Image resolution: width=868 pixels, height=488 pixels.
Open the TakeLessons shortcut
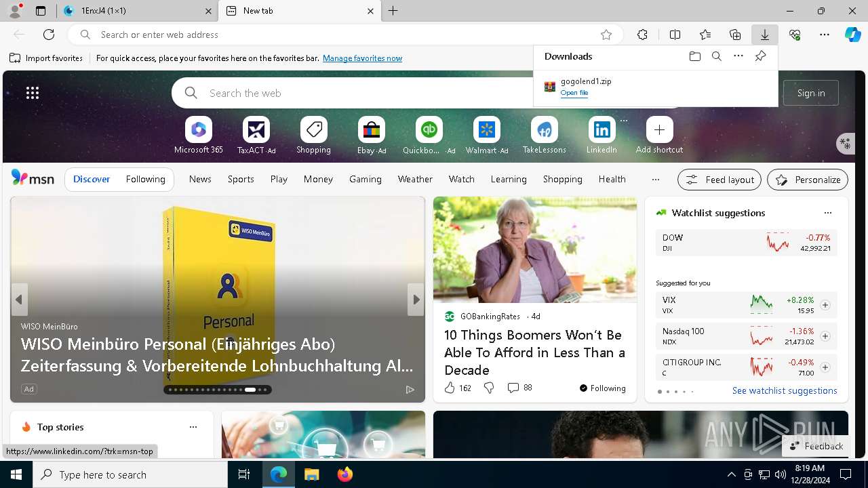[x=545, y=136]
